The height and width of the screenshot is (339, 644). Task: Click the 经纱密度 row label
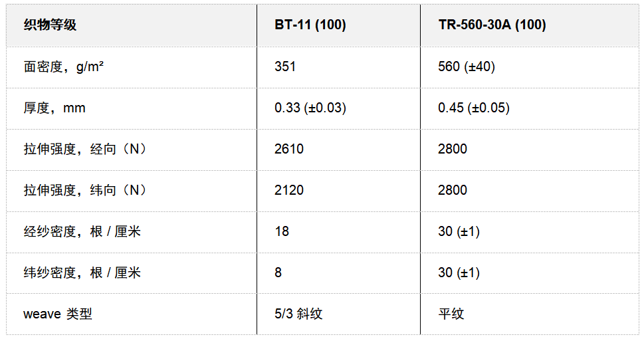tap(82, 231)
